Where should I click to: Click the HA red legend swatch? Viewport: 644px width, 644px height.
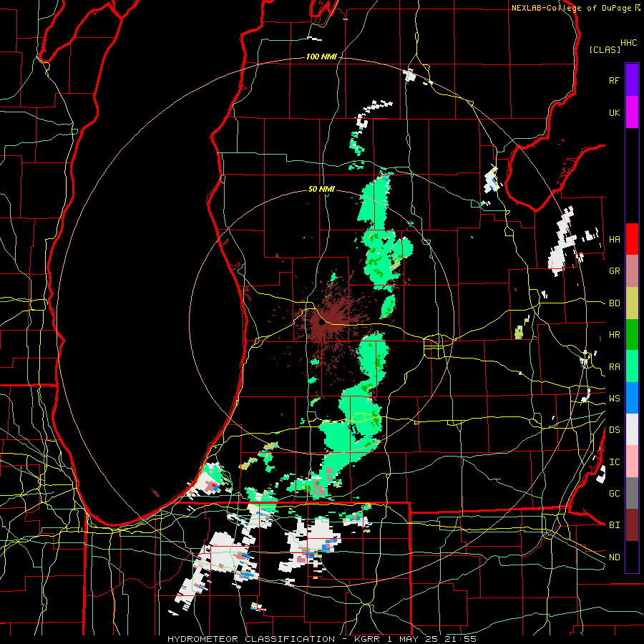point(632,239)
